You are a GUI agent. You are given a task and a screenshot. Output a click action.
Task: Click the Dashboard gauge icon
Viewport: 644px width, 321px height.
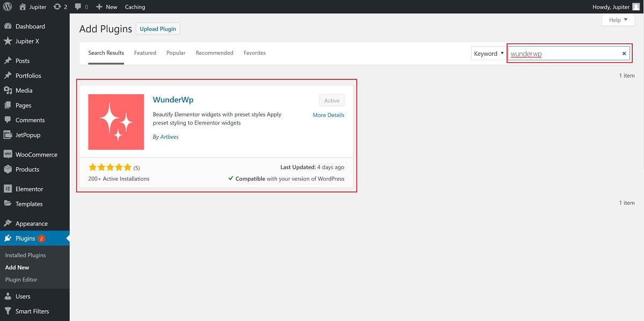coord(8,26)
